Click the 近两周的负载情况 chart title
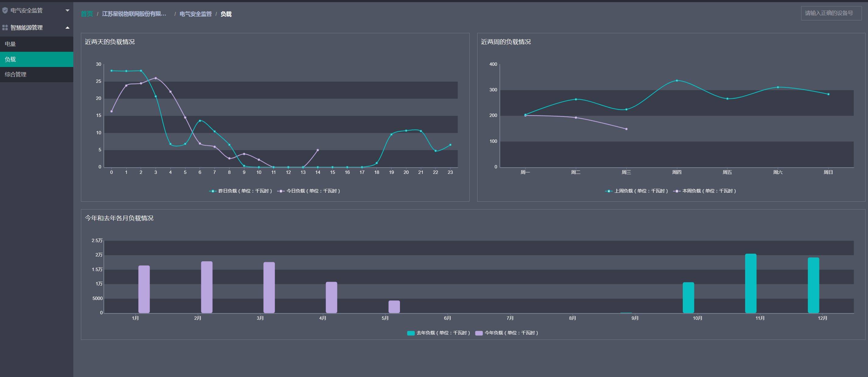Screen dimensions: 868x377 (505, 42)
